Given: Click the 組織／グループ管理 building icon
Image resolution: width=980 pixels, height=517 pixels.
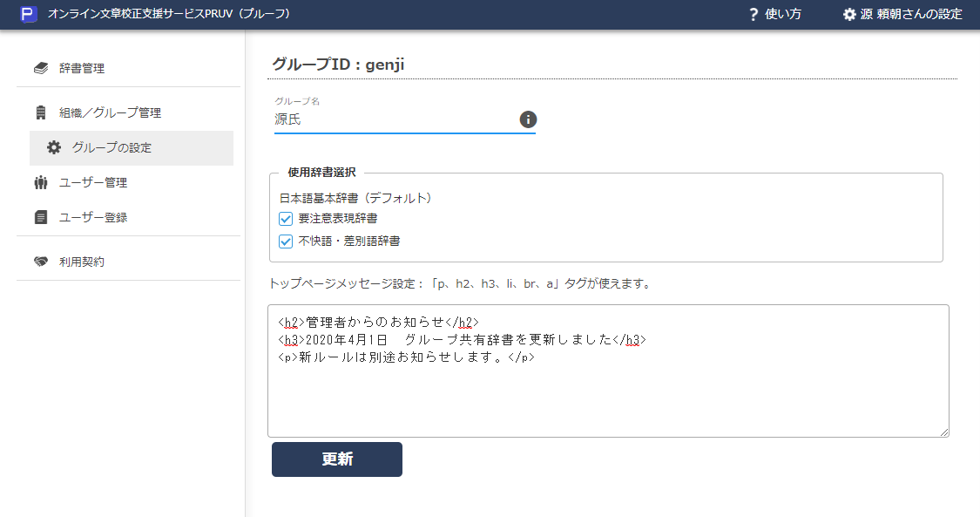Looking at the screenshot, I should (41, 112).
